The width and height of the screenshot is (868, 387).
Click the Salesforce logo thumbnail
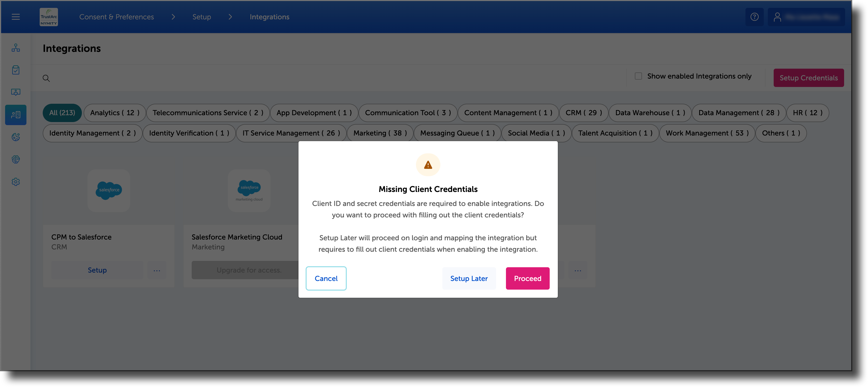tap(109, 190)
